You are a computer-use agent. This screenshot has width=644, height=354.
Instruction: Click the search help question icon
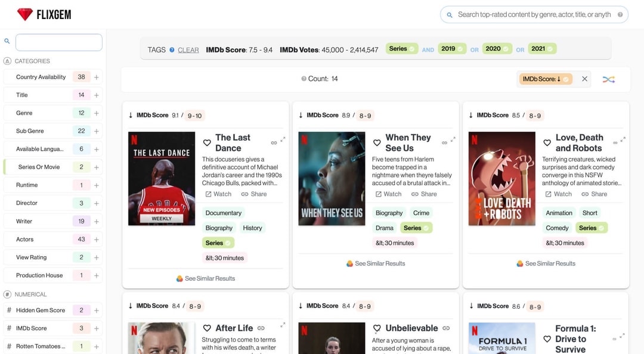620,15
